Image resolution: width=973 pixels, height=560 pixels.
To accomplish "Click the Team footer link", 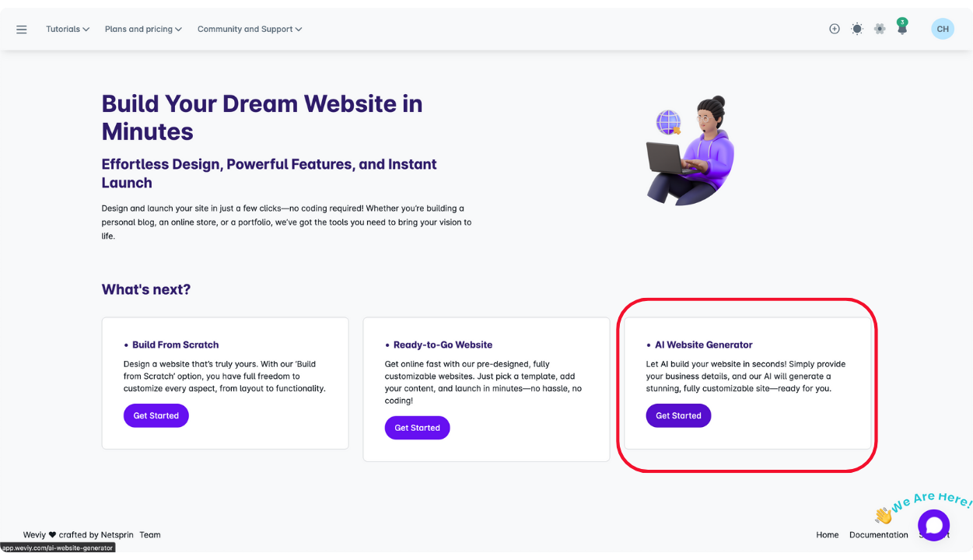I will click(150, 534).
